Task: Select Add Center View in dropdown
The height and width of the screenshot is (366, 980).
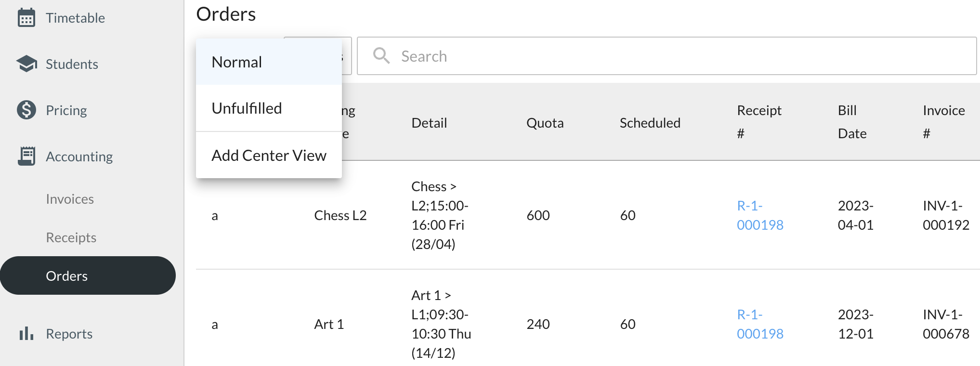Action: (x=268, y=156)
